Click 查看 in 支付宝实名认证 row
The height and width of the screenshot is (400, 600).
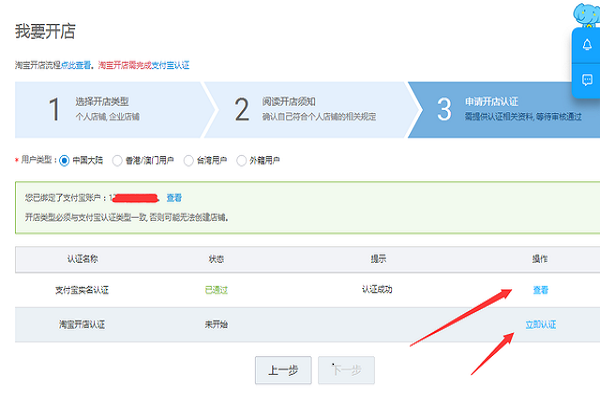pos(540,290)
